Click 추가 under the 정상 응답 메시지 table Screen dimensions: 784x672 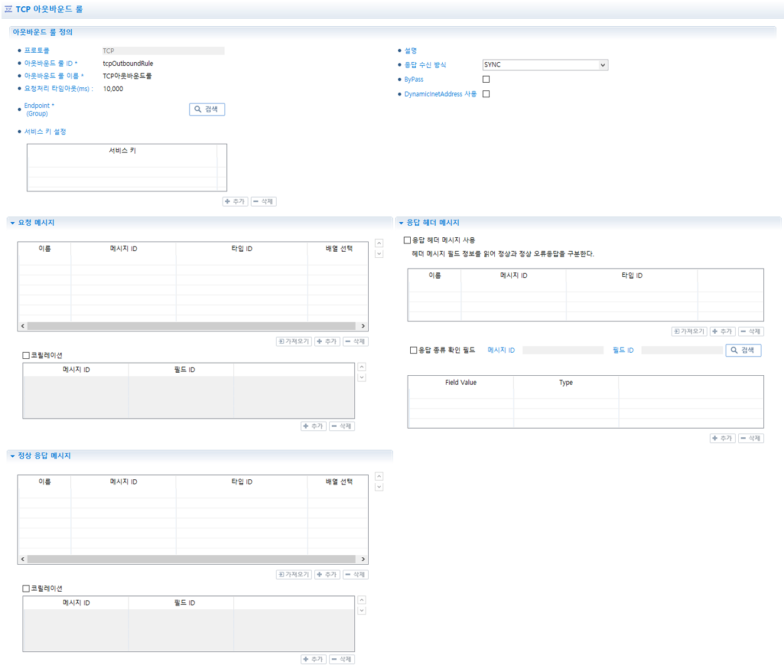coord(327,574)
